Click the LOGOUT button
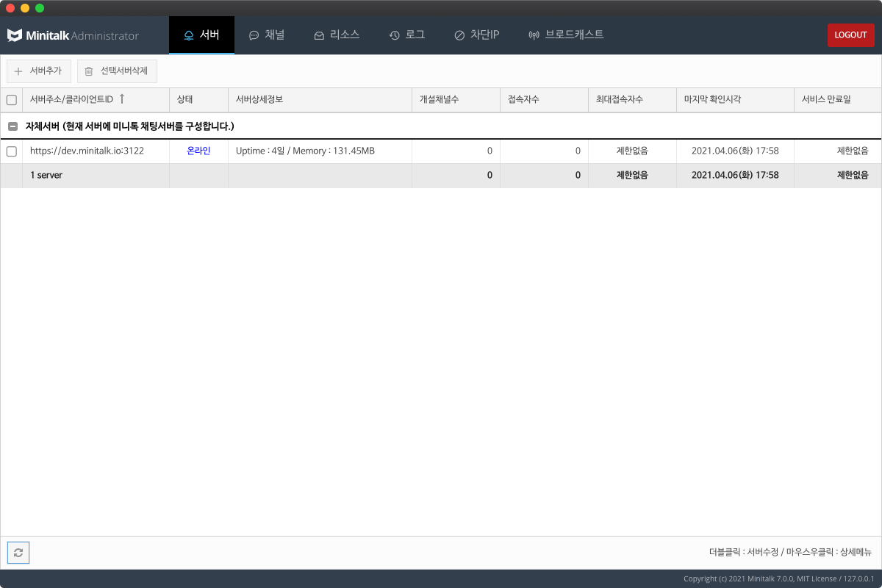This screenshot has height=588, width=882. click(850, 35)
